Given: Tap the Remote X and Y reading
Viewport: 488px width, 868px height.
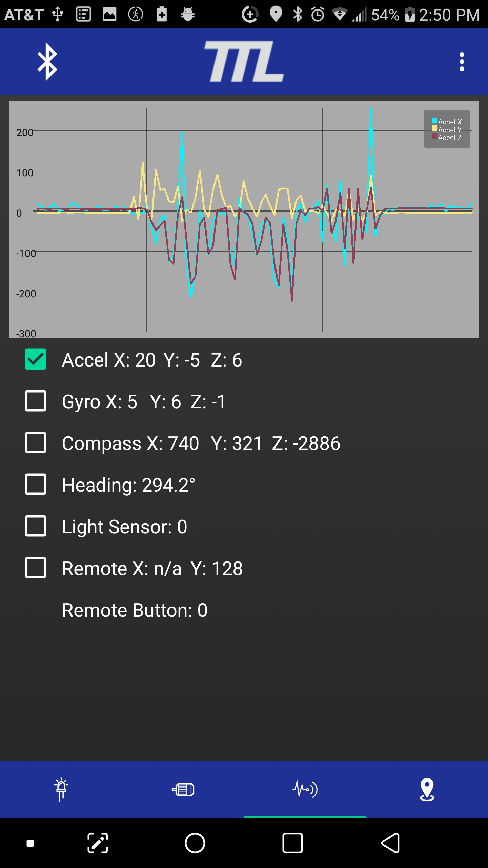Looking at the screenshot, I should coord(152,568).
